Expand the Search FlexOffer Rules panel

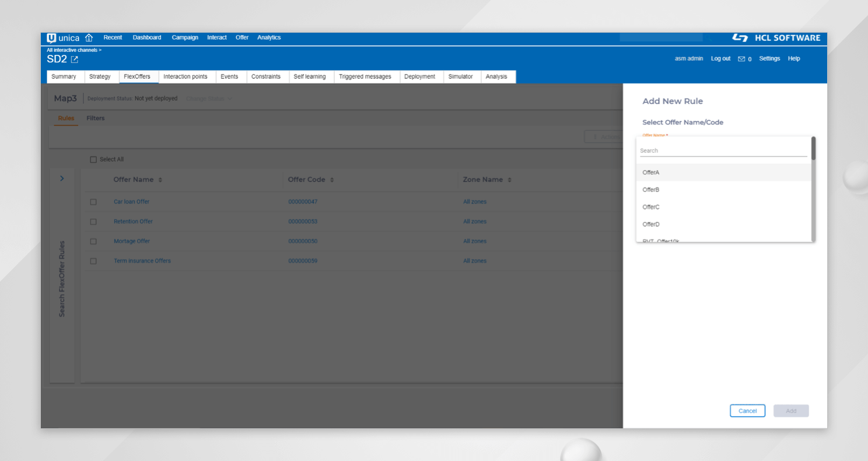pos(62,179)
